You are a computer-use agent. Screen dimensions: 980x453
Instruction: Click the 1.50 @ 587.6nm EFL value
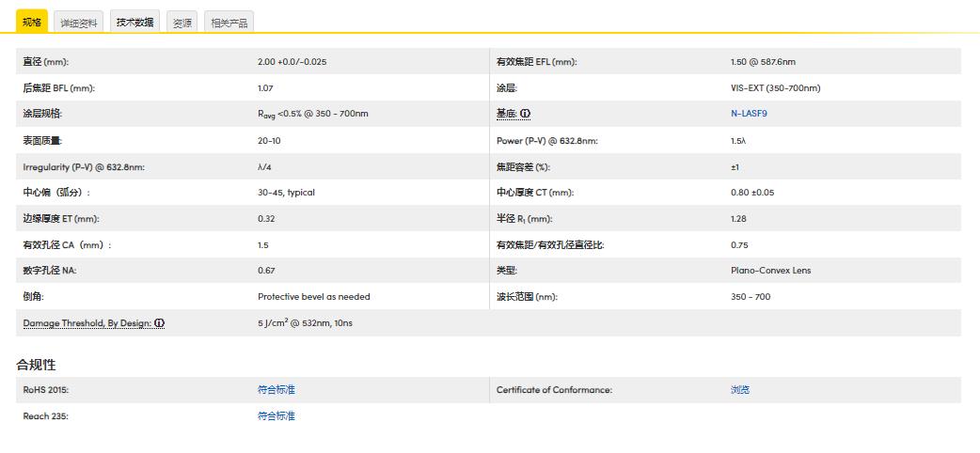(x=763, y=62)
